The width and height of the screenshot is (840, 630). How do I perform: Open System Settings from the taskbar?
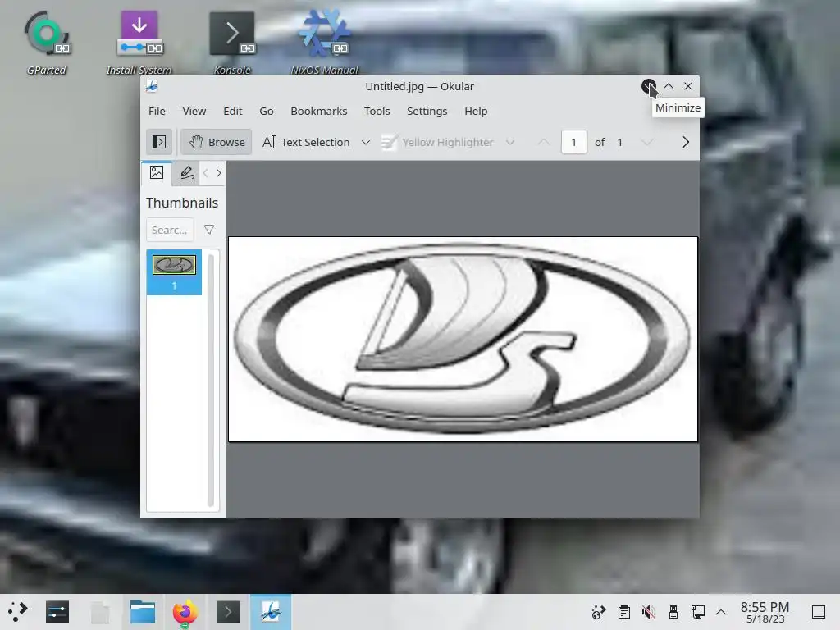[x=57, y=612]
